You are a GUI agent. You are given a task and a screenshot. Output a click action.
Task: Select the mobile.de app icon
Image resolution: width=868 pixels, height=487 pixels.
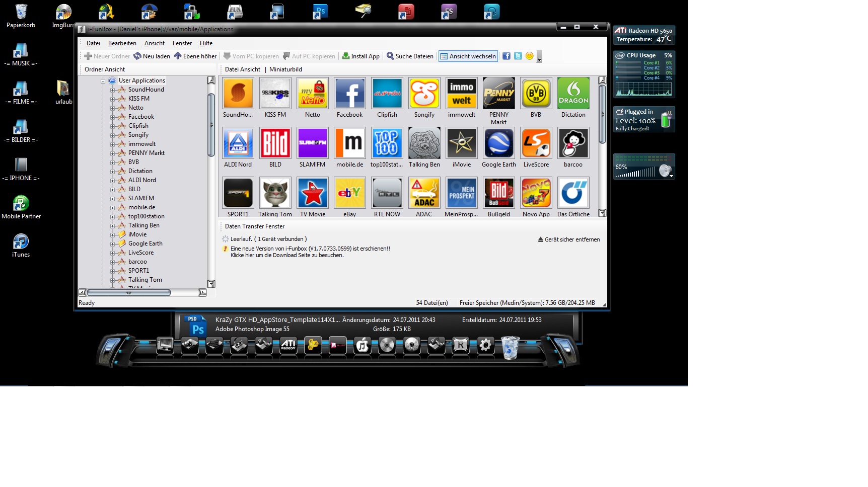(x=350, y=143)
